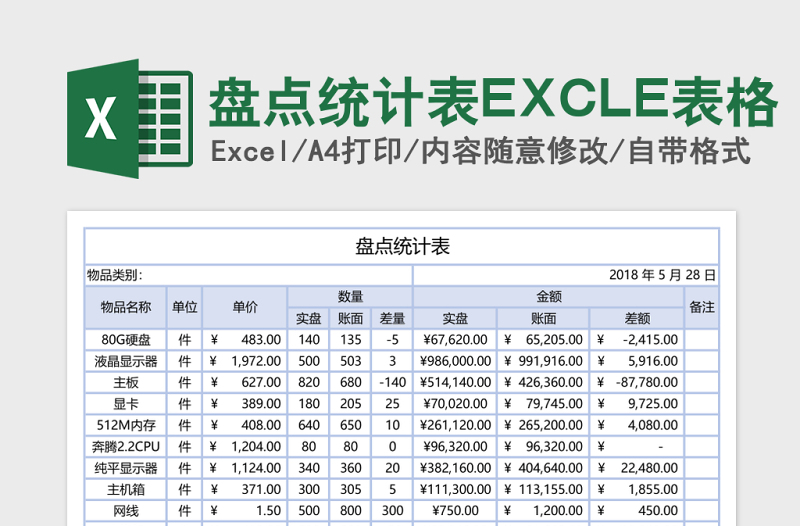800x526 pixels.
Task: Click the unit price 627.00 cell
Action: [245, 383]
